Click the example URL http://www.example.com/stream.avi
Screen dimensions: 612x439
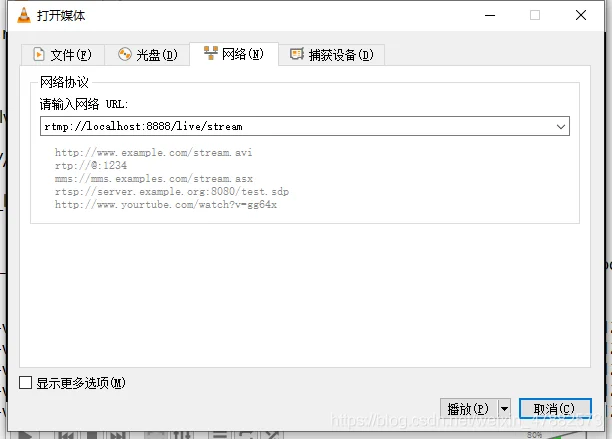coord(153,153)
